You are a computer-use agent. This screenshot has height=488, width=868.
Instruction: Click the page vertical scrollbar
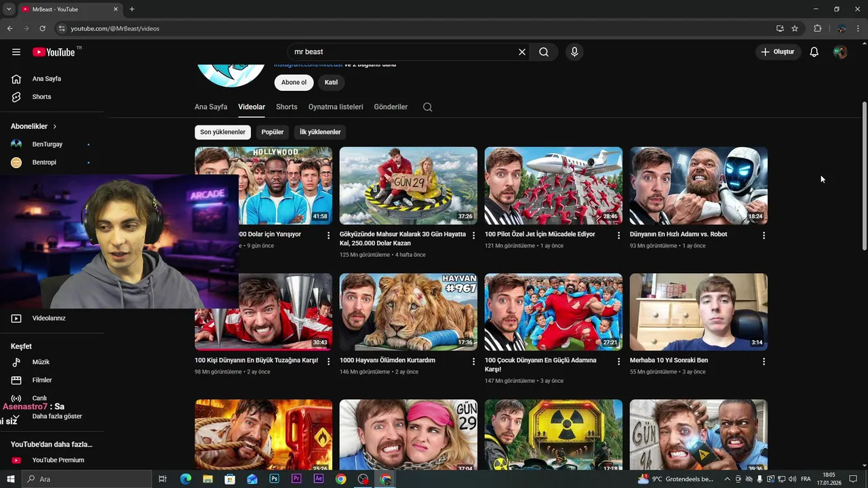864,176
